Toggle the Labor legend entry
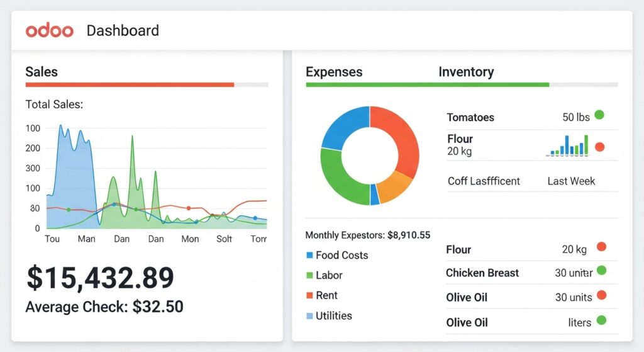The image size is (644, 352). point(325,275)
